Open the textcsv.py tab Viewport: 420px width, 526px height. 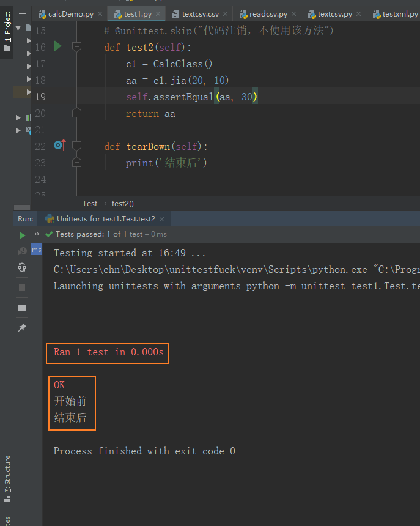click(x=334, y=14)
